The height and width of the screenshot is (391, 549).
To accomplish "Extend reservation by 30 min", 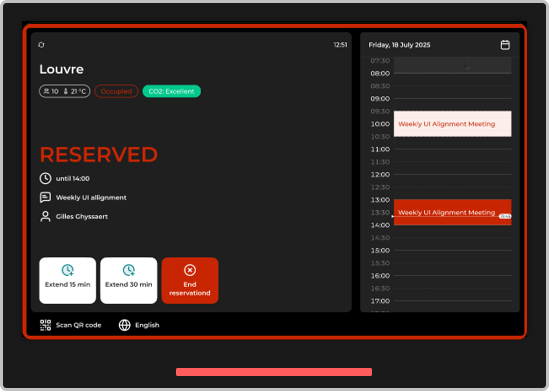I will (x=128, y=280).
